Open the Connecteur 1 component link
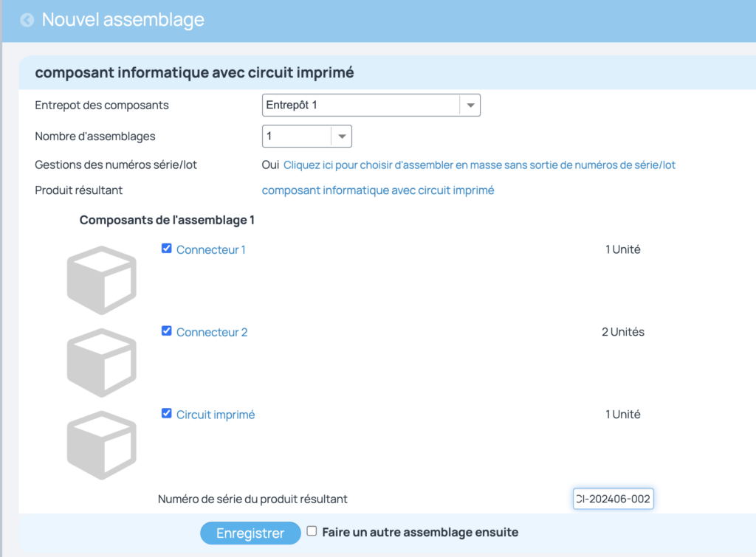Image resolution: width=756 pixels, height=557 pixels. click(211, 249)
